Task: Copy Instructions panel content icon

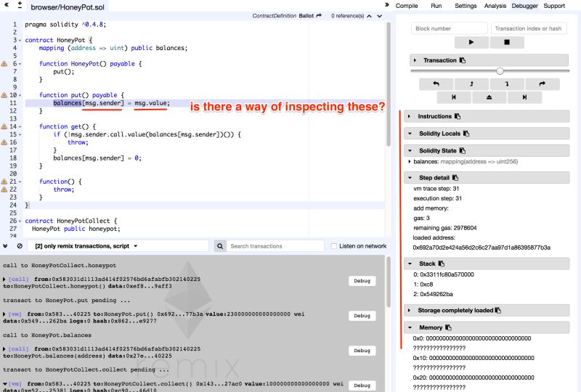Action: 458,116
